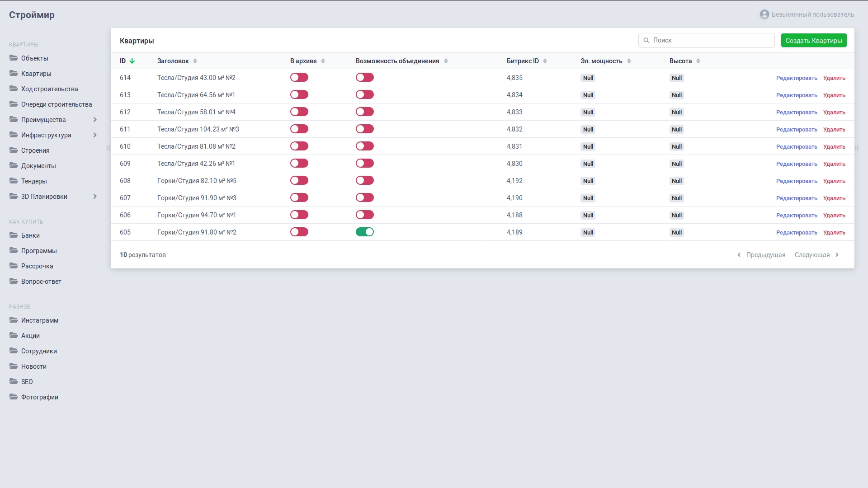The width and height of the screenshot is (868, 488).
Task: Click the user avatar icon at top right
Action: [x=764, y=14]
